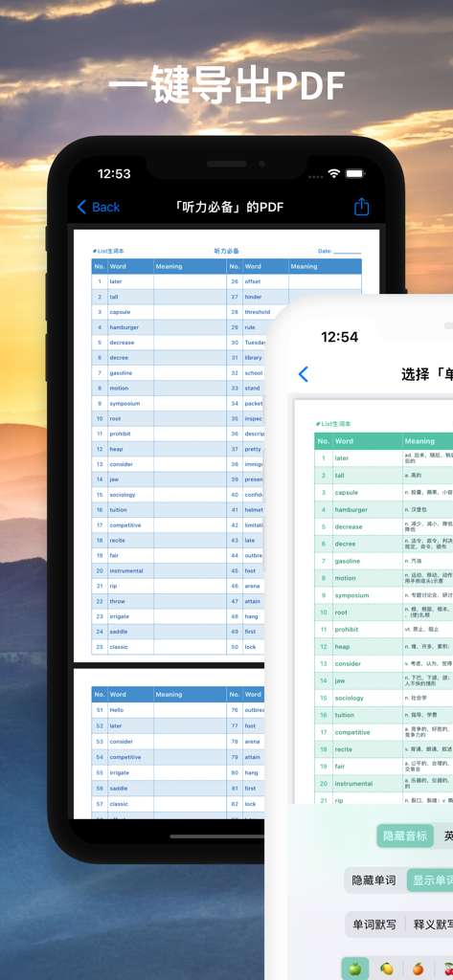The width and height of the screenshot is (453, 980).
Task: Click the word 'hinder' in row 27
Action: [x=254, y=297]
